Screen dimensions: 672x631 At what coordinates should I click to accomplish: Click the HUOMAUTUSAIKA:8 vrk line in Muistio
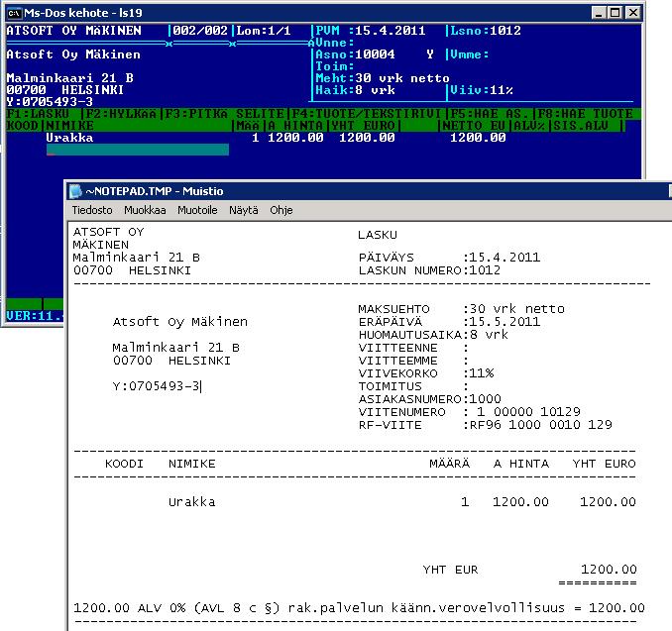tap(433, 335)
